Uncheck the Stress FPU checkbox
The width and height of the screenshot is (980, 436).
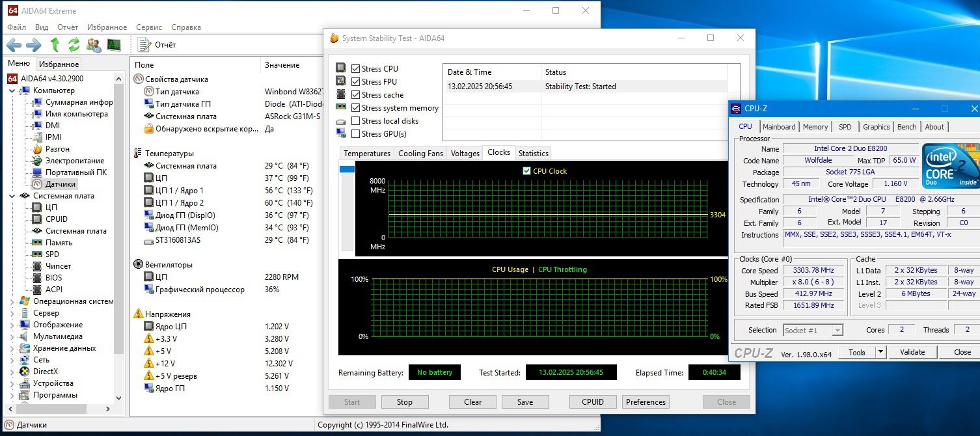355,81
